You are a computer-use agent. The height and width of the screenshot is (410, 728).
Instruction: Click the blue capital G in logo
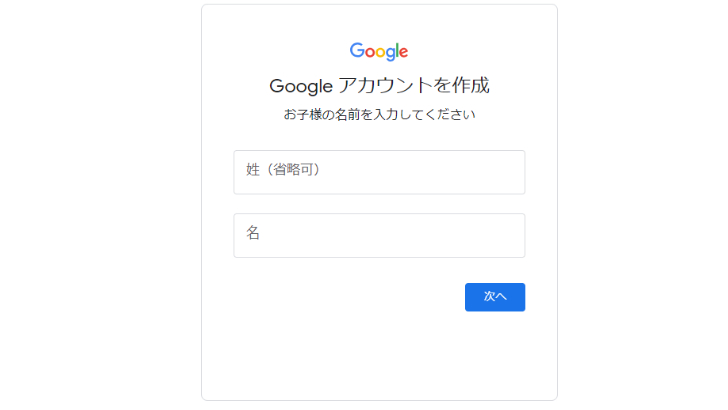(357, 50)
